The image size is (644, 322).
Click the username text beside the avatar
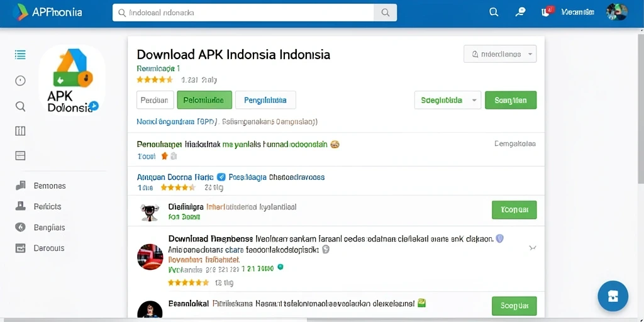coord(577,13)
